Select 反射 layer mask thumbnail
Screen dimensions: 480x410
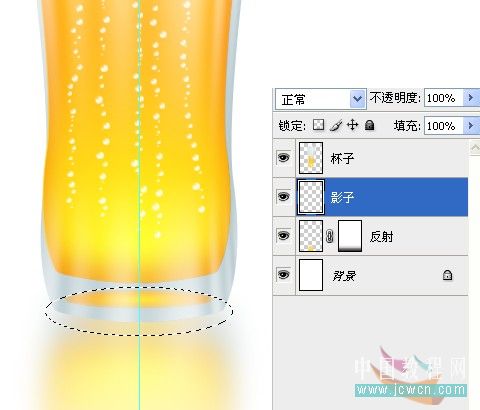click(x=350, y=236)
